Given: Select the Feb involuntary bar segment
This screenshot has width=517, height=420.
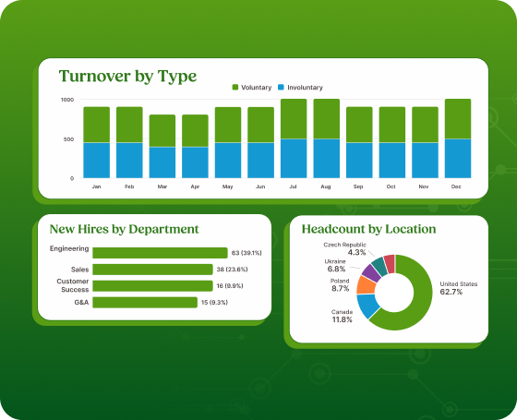Looking at the screenshot, I should [129, 161].
